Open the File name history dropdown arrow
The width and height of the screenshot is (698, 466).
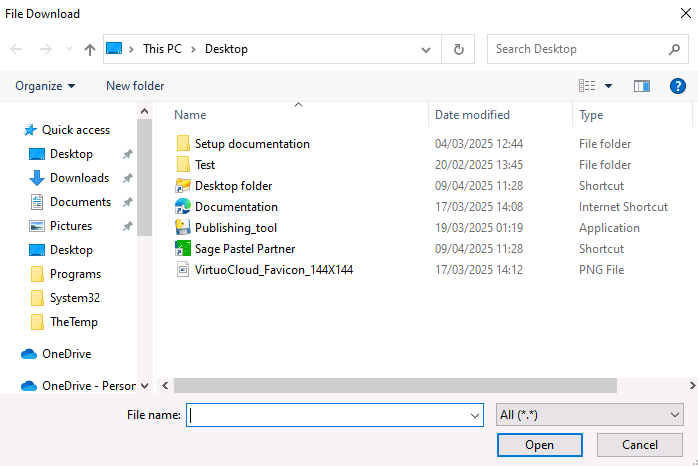(475, 414)
